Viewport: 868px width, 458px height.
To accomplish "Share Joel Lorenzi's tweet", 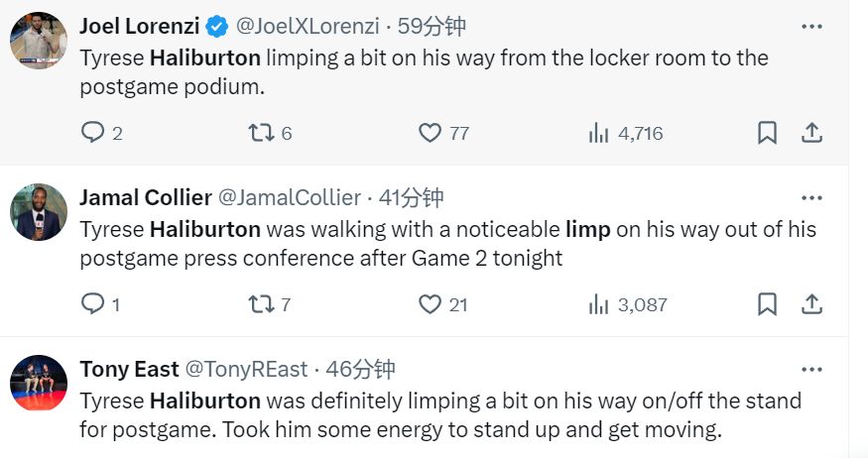I will [x=811, y=133].
